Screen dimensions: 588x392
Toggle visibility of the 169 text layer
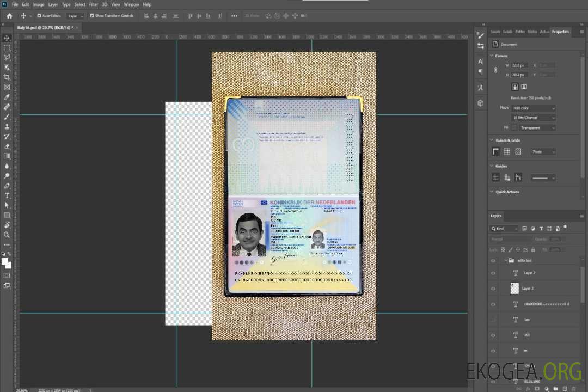[x=493, y=335]
